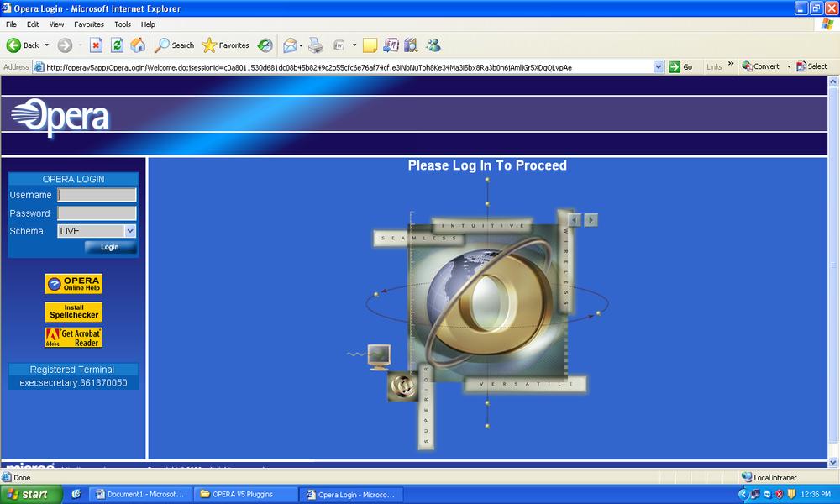Open the Back button history dropdown arrow

click(47, 45)
